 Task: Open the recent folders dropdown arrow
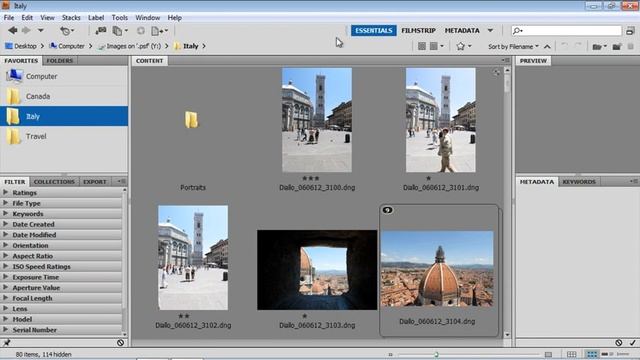click(40, 30)
